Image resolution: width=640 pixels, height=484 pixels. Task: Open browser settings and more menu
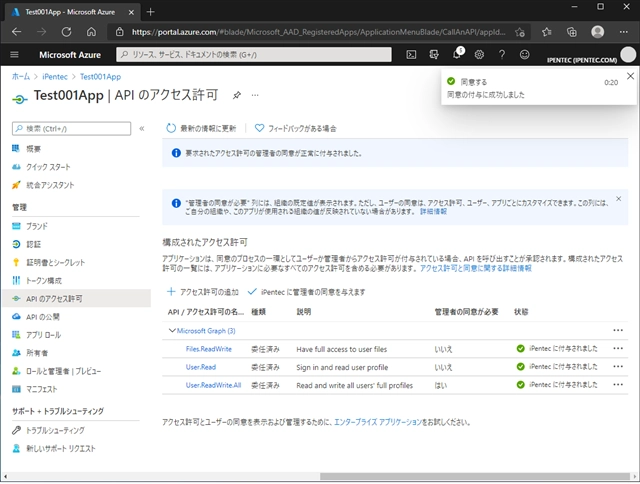pos(623,32)
